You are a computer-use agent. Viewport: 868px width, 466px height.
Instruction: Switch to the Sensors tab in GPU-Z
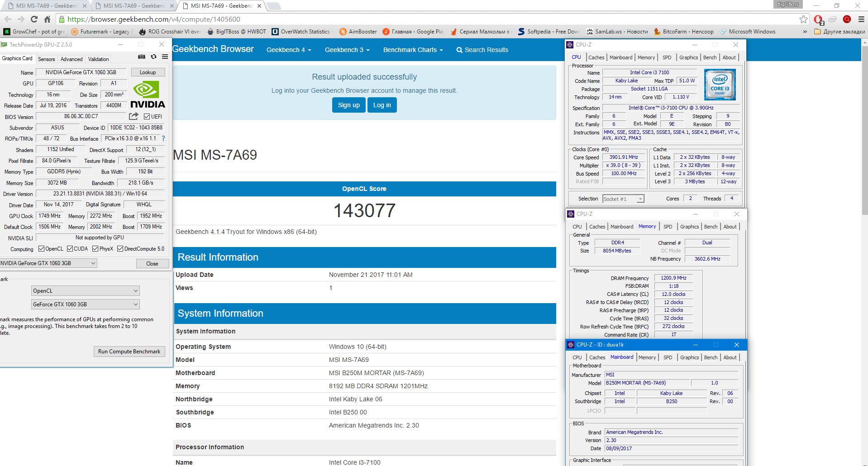(x=46, y=59)
